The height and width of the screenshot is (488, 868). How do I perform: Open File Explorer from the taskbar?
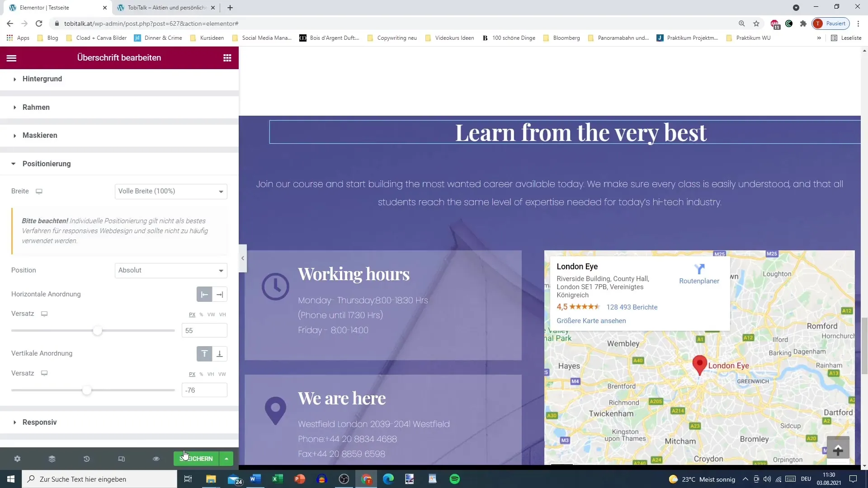[211, 479]
